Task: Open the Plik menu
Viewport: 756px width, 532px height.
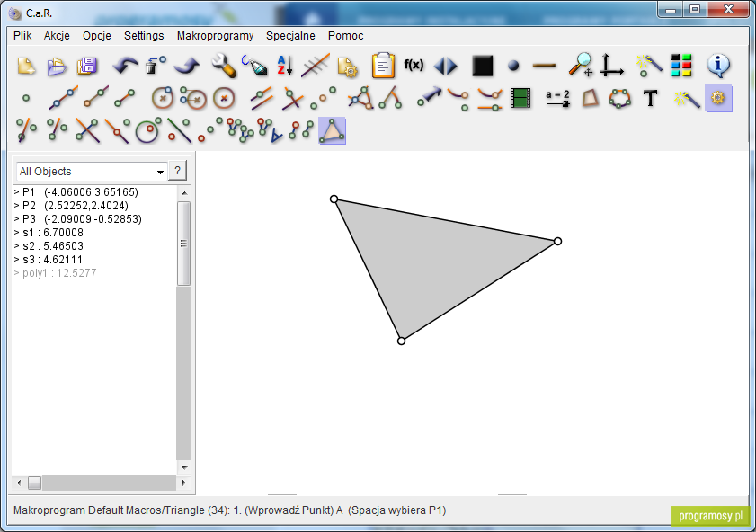Action: point(22,36)
